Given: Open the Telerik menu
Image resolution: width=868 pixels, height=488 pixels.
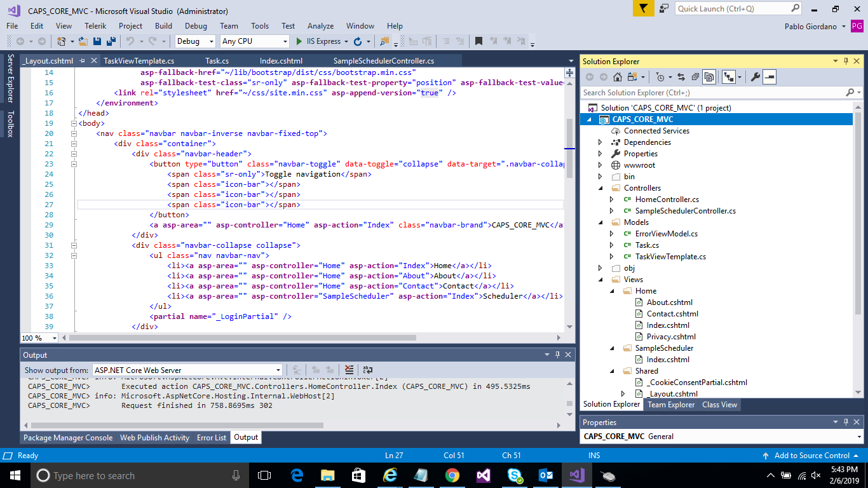Looking at the screenshot, I should 95,26.
